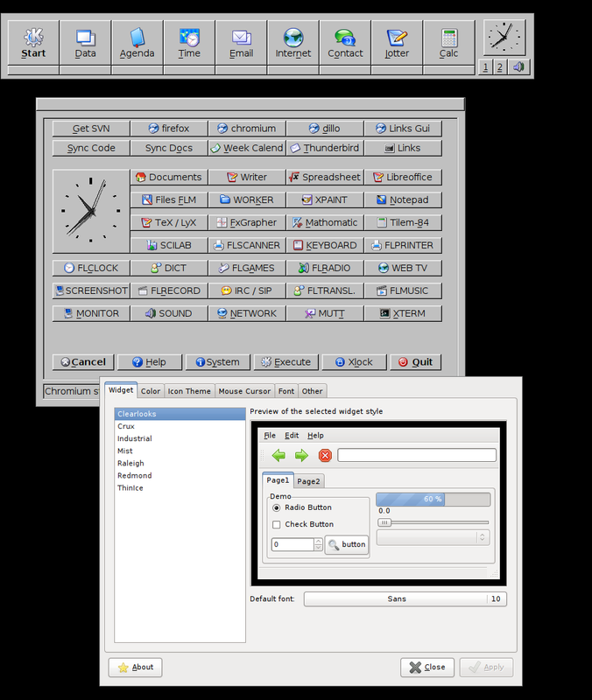Select the Industrial widget theme
The height and width of the screenshot is (700, 592).
(180, 439)
